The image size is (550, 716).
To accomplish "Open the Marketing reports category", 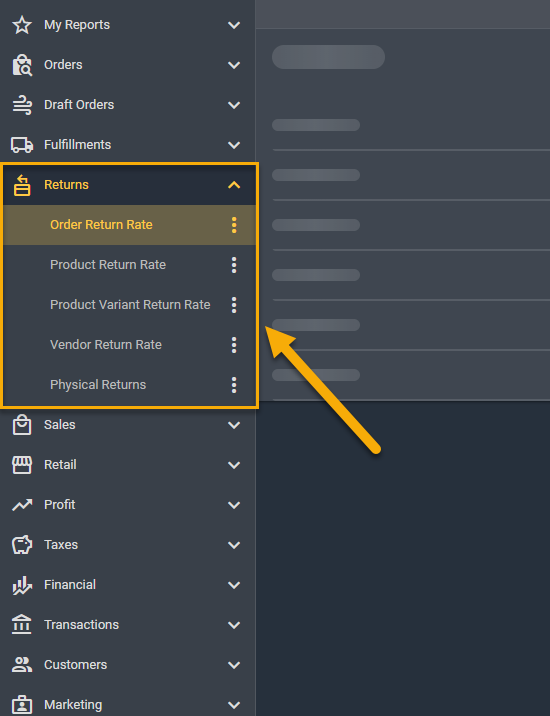I will tap(128, 704).
